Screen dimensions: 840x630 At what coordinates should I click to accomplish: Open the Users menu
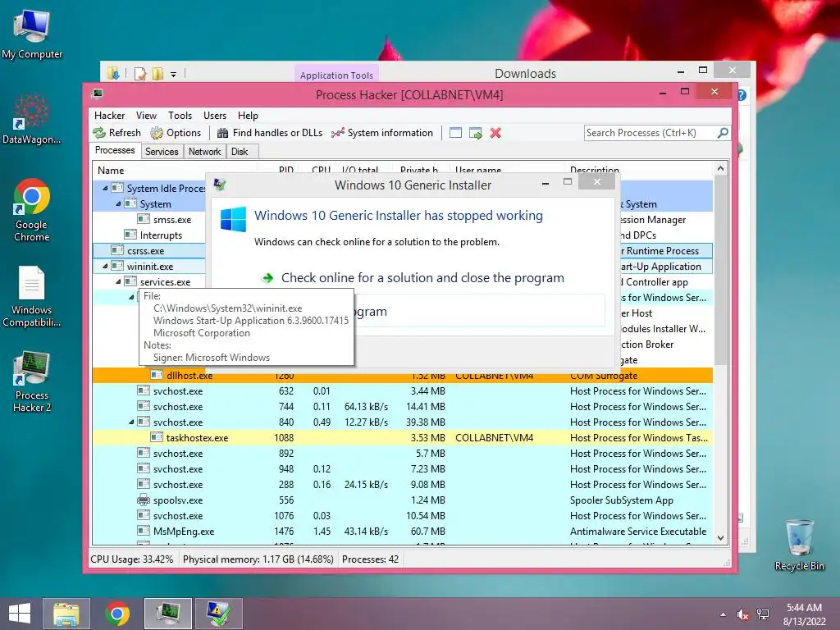click(215, 116)
